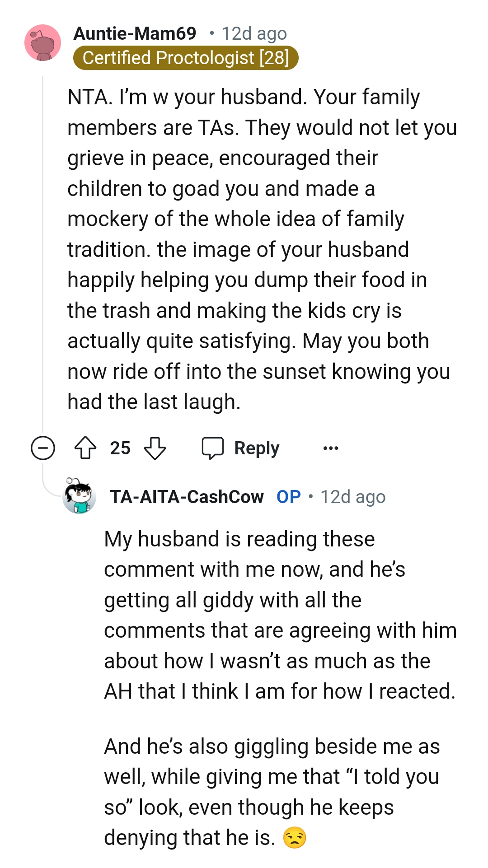488x868 pixels.
Task: Upvote Auntie-Mam69's comment
Action: coord(85,448)
